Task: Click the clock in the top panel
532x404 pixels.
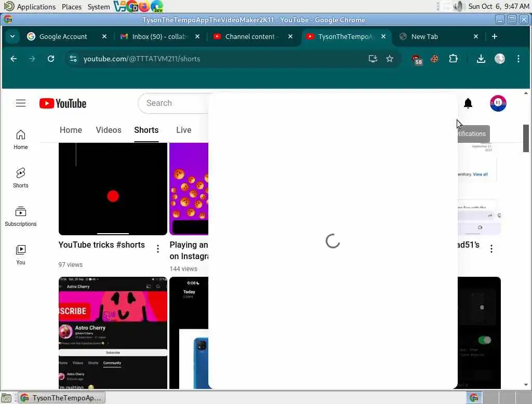Action: point(498,6)
